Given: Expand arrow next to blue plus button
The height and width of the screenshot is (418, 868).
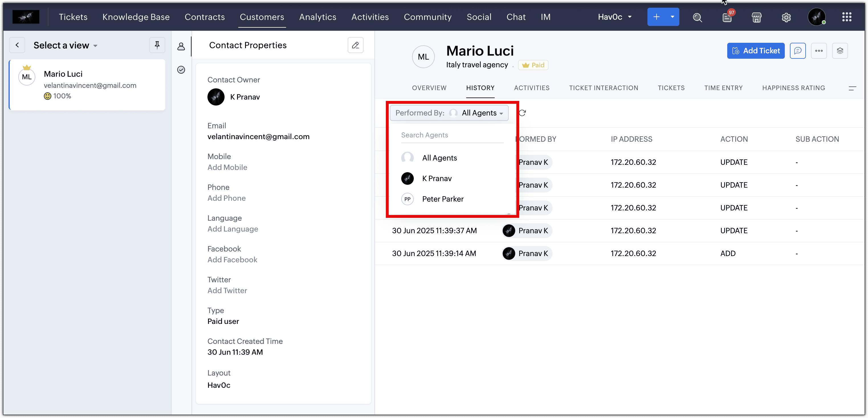Looking at the screenshot, I should click(672, 17).
